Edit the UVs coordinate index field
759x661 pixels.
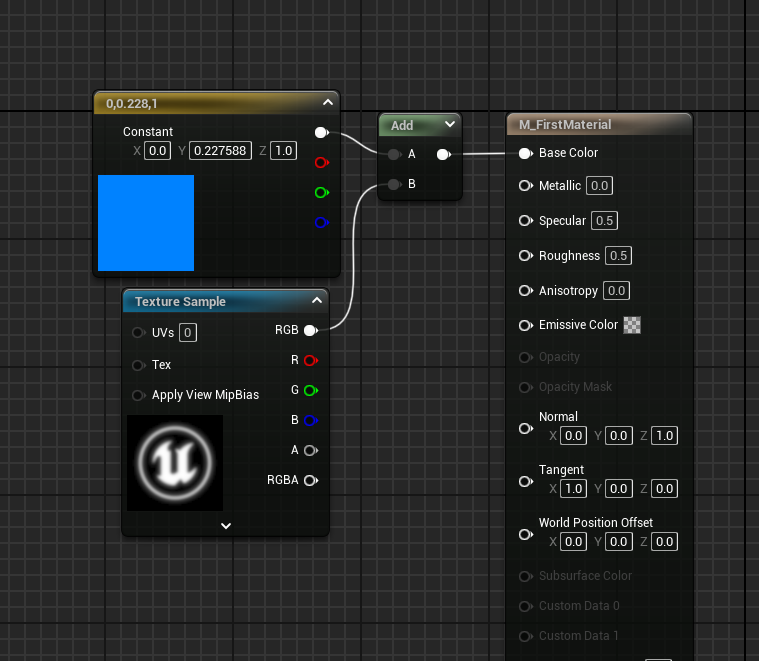[x=187, y=332]
